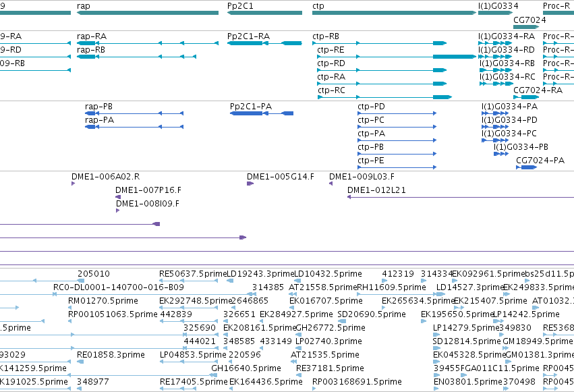The width and height of the screenshot is (574, 392).
Task: Click the Pp2C1-PA protein feature
Action: [262, 113]
